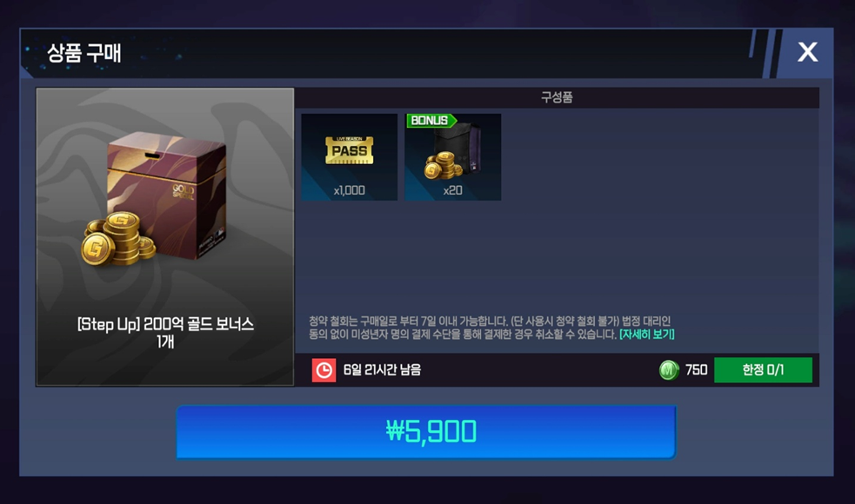Click the gold coins in bonus item
The width and height of the screenshot is (855, 504).
(x=443, y=166)
